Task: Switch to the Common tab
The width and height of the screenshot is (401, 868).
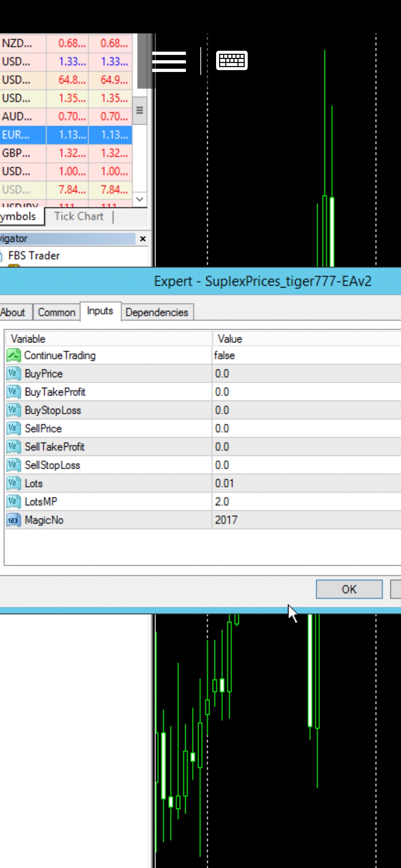Action: 56,312
